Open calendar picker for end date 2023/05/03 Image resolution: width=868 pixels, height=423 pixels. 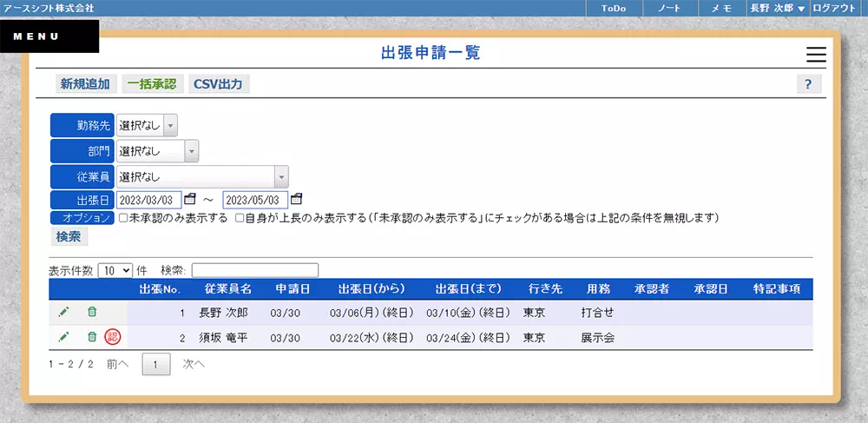coord(297,199)
